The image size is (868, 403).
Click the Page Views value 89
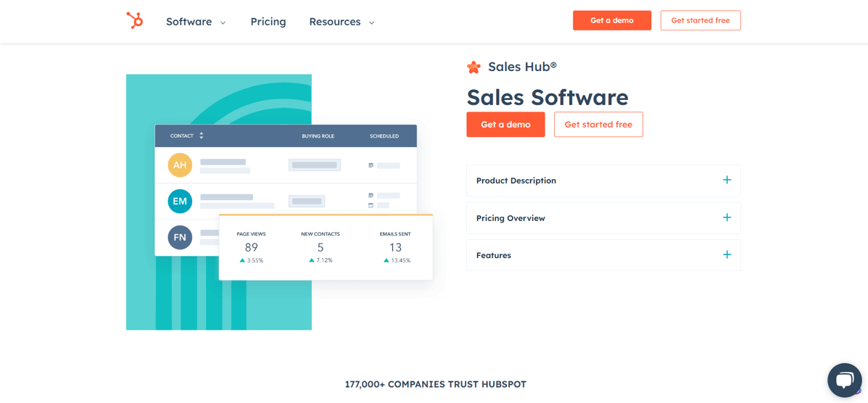click(252, 247)
